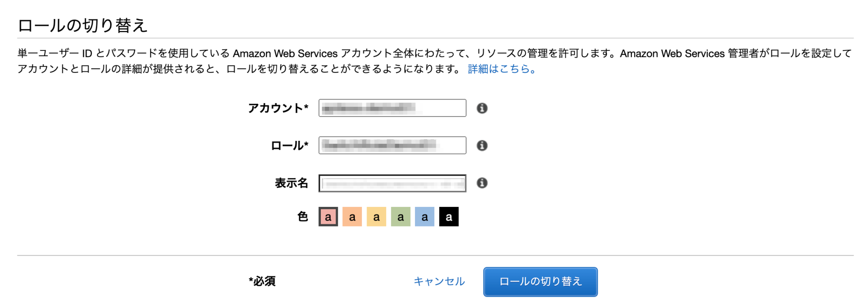Select the blue color swatch
Viewport: 868px width, 304px height.
coord(424,217)
